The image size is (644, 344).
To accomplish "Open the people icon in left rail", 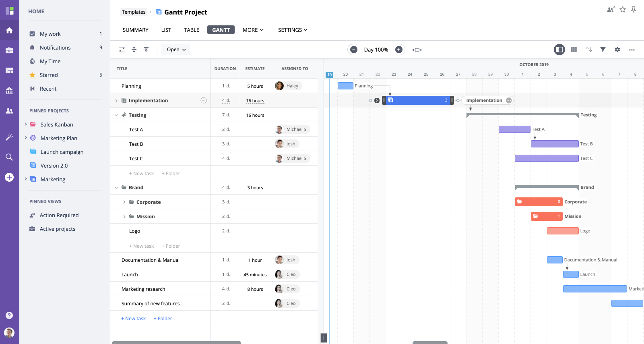I will coord(9,111).
